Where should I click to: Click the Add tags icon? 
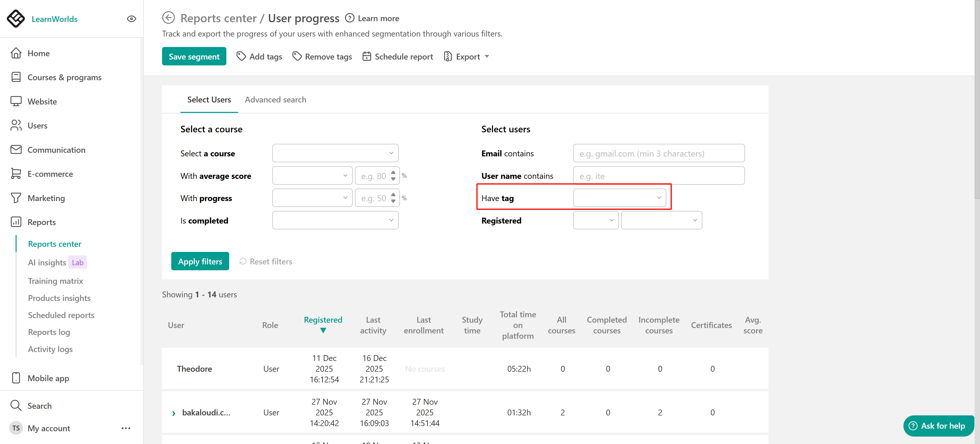click(241, 56)
